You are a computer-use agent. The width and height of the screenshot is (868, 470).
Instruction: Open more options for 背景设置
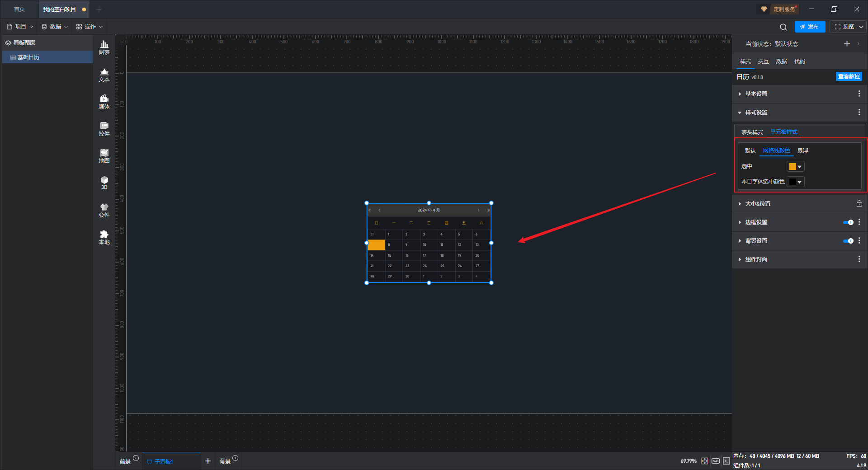point(859,241)
